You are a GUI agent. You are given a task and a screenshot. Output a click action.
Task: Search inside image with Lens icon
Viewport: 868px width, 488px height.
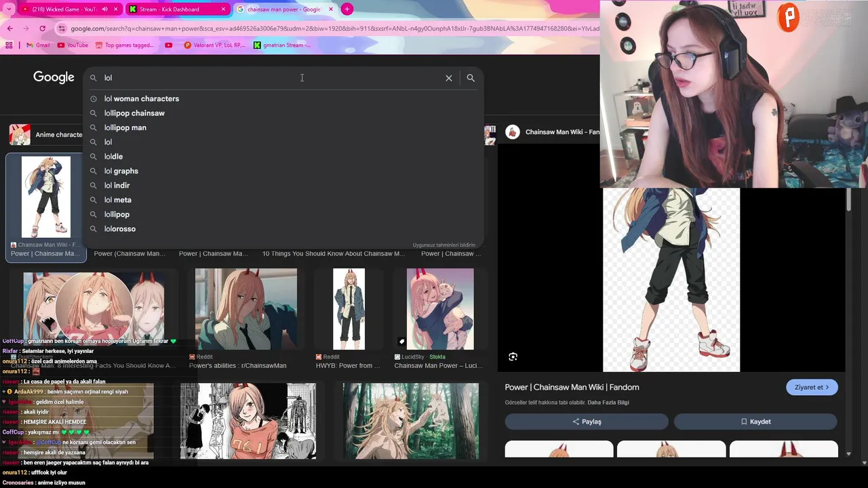click(513, 357)
